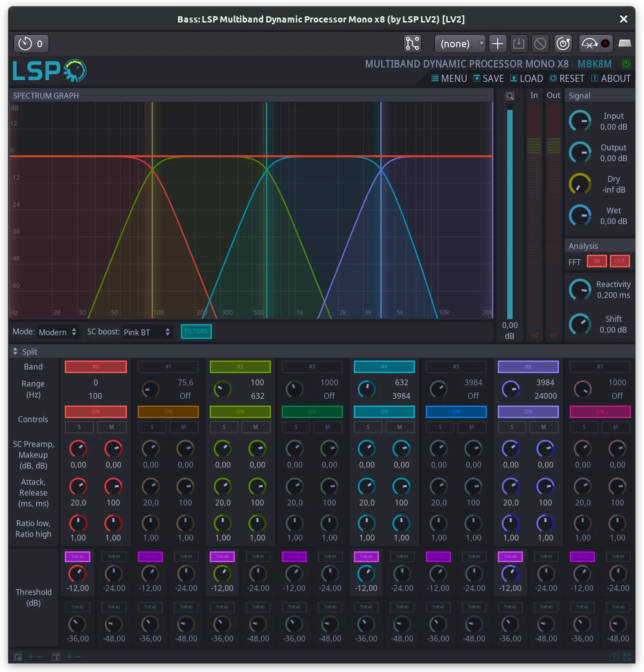This screenshot has height=672, width=644.
Task: Click band #2 range frequency knob
Action: click(222, 389)
